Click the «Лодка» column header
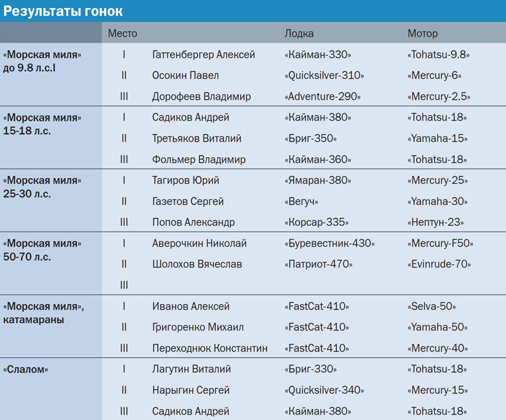The height and width of the screenshot is (420, 506). [299, 34]
